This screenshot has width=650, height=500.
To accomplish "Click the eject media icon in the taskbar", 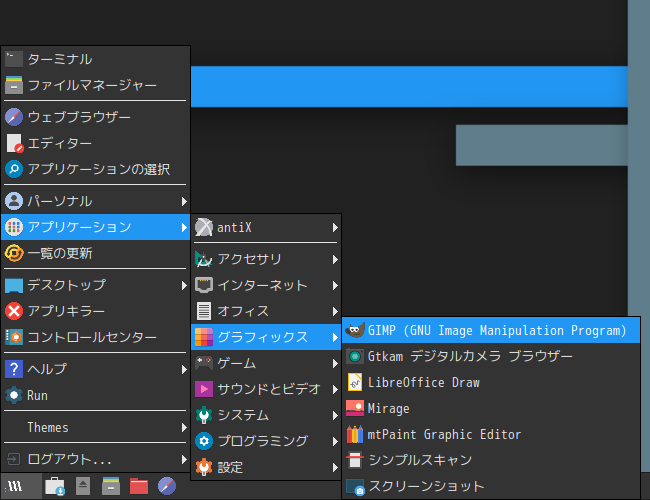I will [x=83, y=486].
